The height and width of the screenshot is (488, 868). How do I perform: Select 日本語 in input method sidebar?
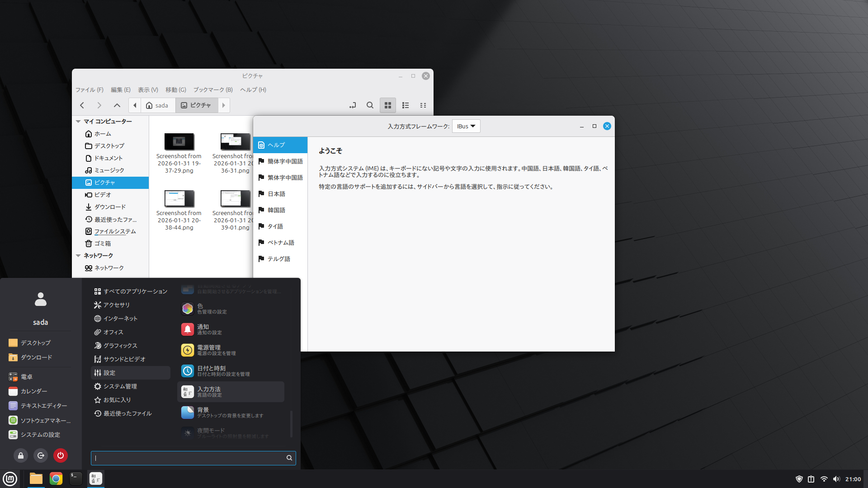point(276,194)
